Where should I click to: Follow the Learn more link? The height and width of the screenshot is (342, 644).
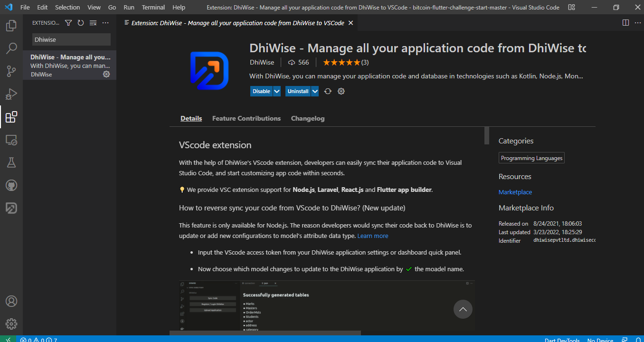click(373, 236)
